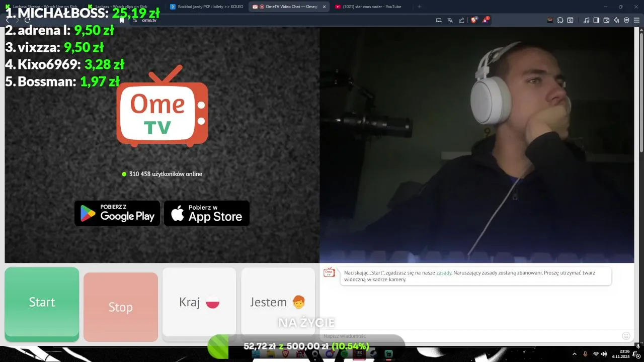Open Spotify from the taskbar

(x=345, y=354)
